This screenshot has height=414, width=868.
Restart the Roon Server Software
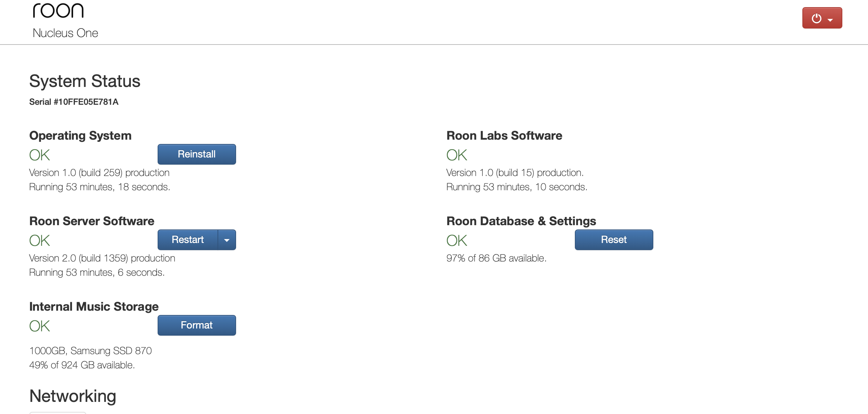coord(188,240)
